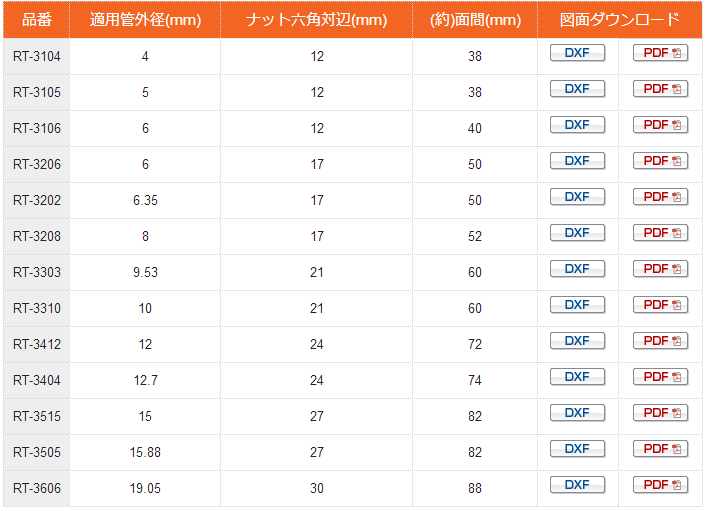
Task: Download PDF drawing for RT-3303
Action: [x=661, y=269]
